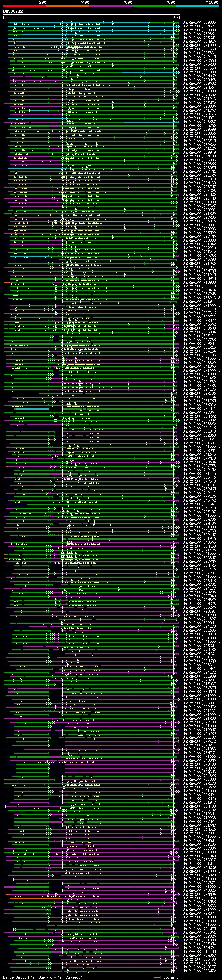Click hit label UniRef100_Q43687
Screen dimensions: 222x980
(x=199, y=122)
